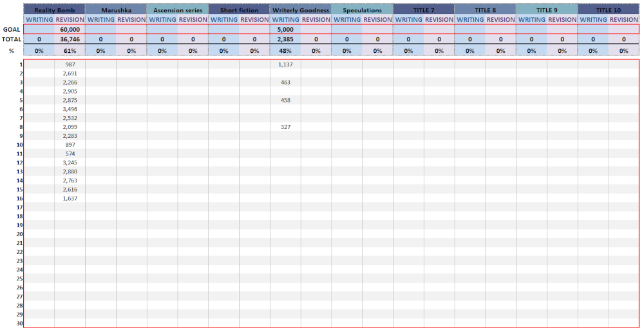Select the Ascension series header
This screenshot has width=644, height=332.
click(x=178, y=10)
